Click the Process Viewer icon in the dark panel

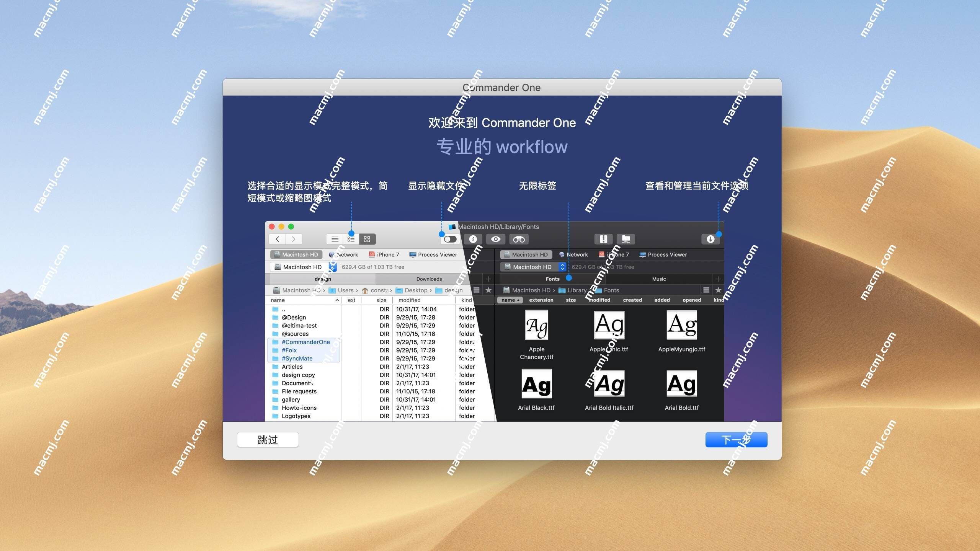pyautogui.click(x=643, y=255)
